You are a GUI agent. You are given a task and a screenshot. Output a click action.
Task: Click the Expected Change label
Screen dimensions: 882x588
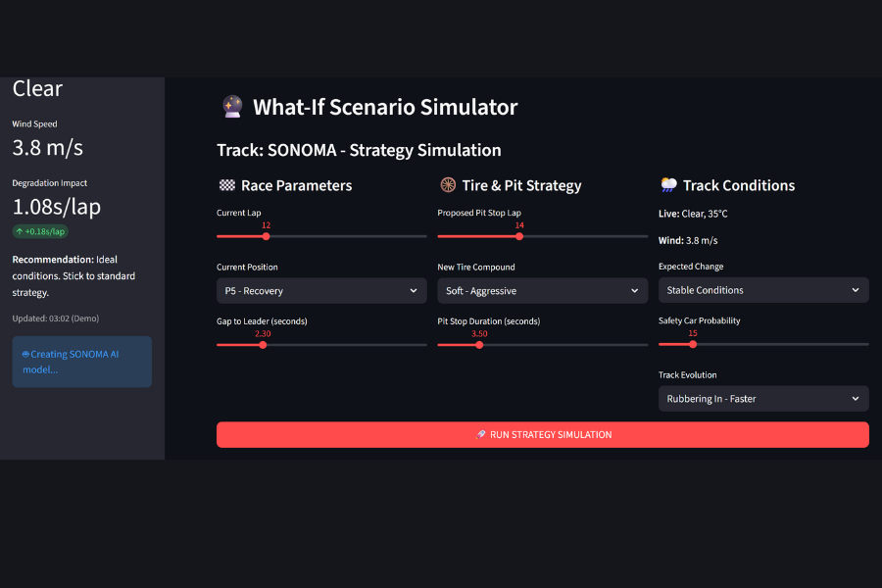[691, 267]
